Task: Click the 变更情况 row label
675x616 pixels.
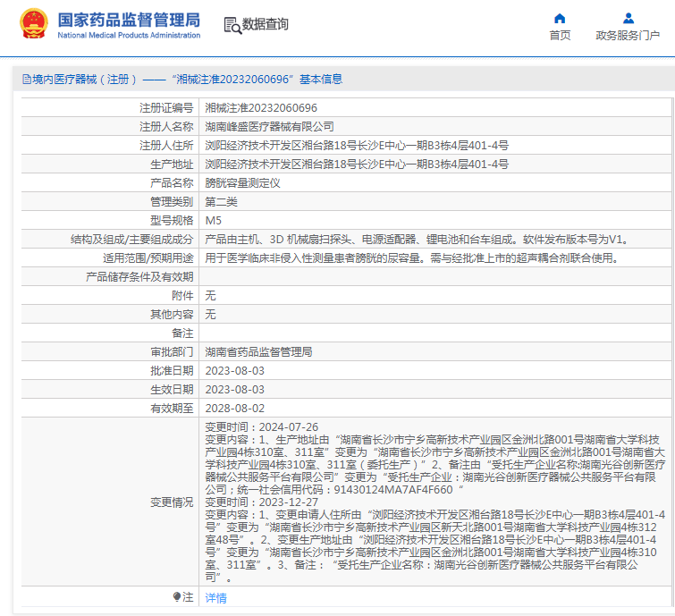Action: point(171,502)
